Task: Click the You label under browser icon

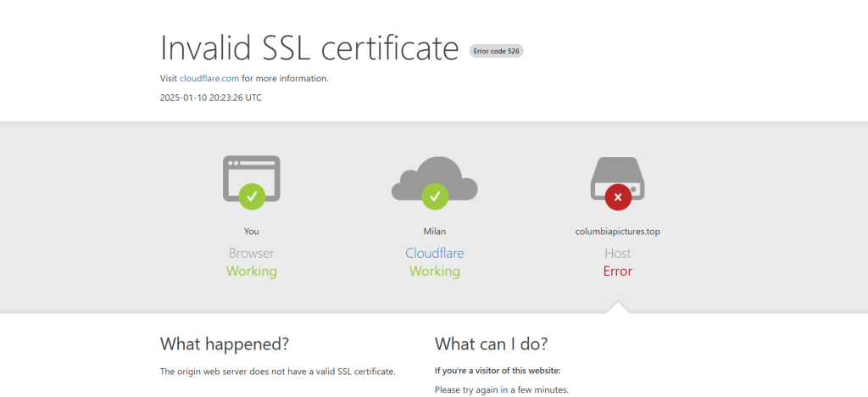Action: (251, 232)
